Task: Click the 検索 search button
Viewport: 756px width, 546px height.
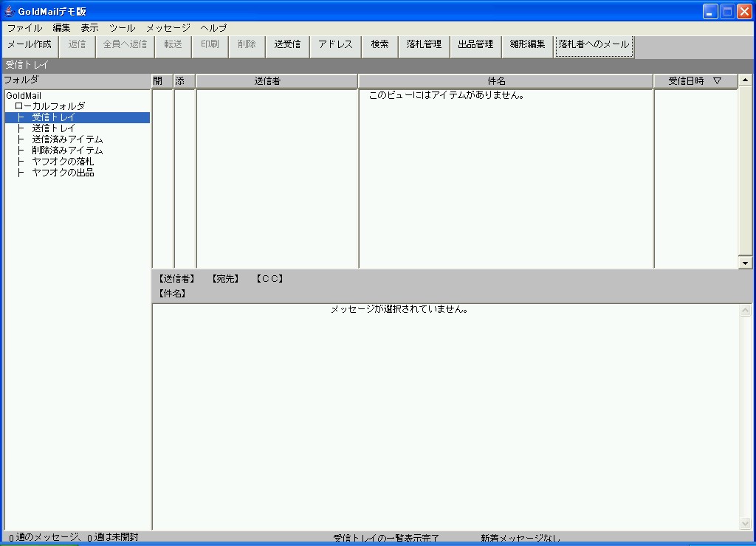Action: coord(379,44)
